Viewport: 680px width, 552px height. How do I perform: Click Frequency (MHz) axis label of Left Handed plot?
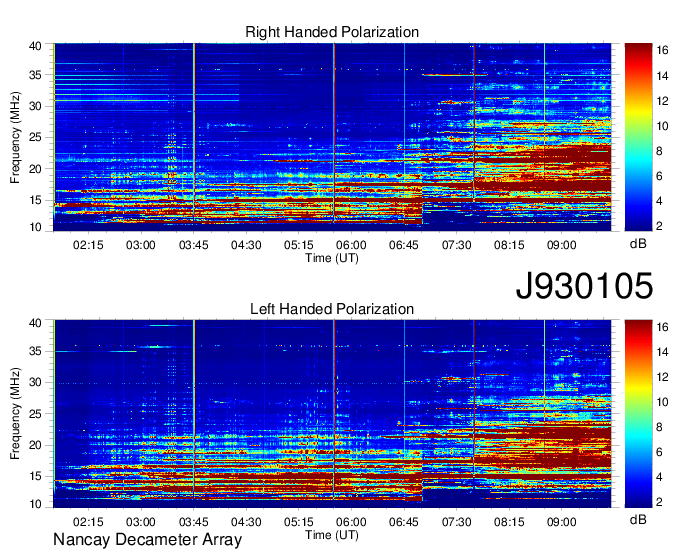point(15,414)
